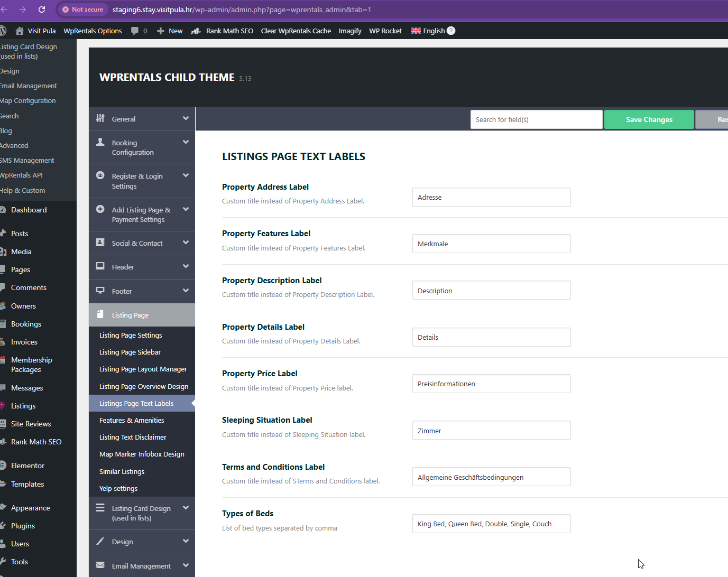Expand the Design section chevron
The height and width of the screenshot is (577, 728).
186,541
